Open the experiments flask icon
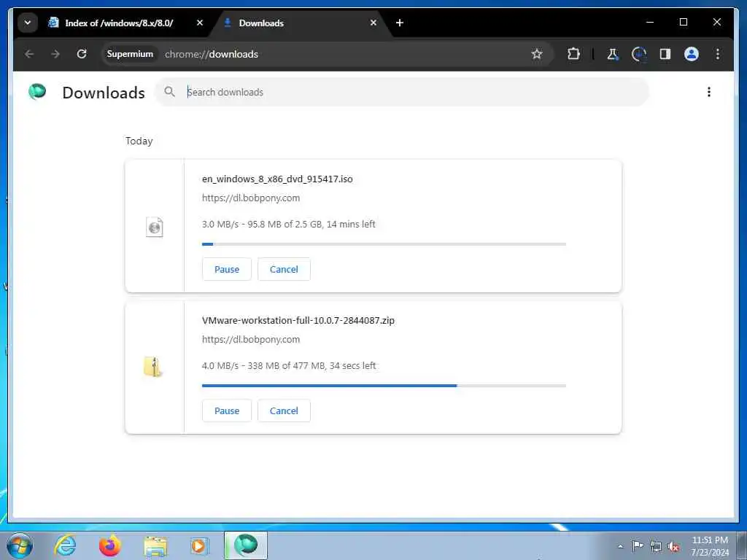 613,54
